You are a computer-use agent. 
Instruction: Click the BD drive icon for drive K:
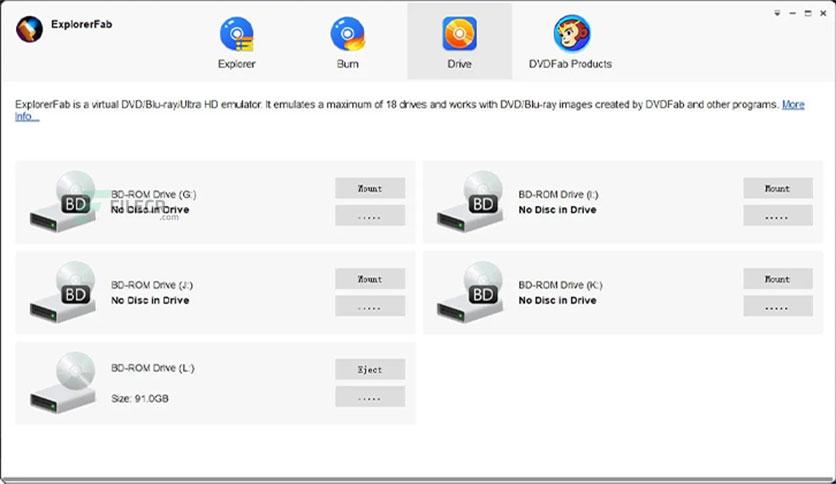[471, 292]
